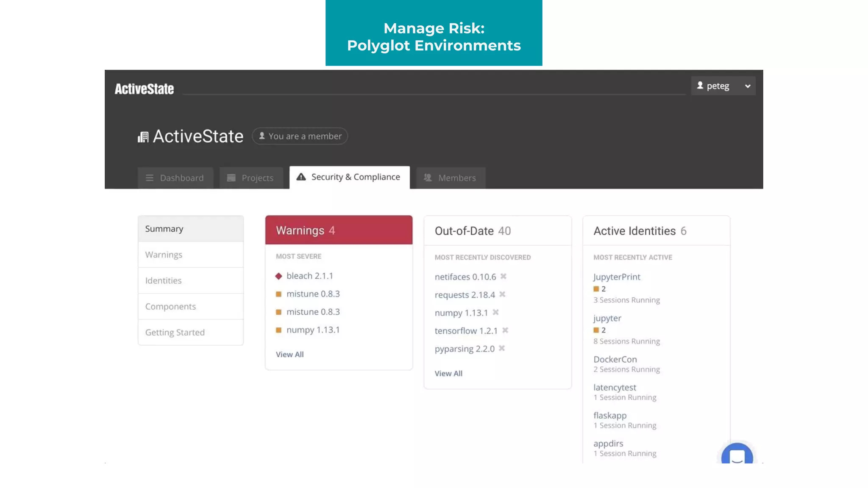Click the warning triangle icon

(x=301, y=177)
